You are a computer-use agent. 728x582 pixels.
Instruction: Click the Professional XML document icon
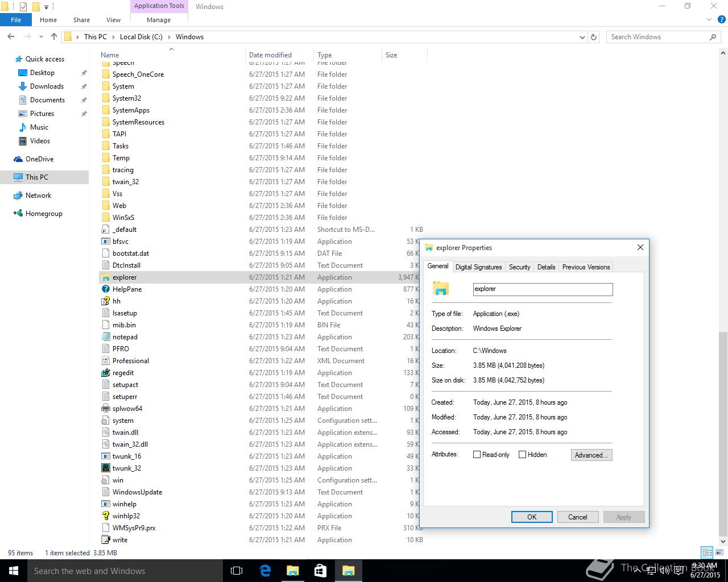tap(105, 361)
